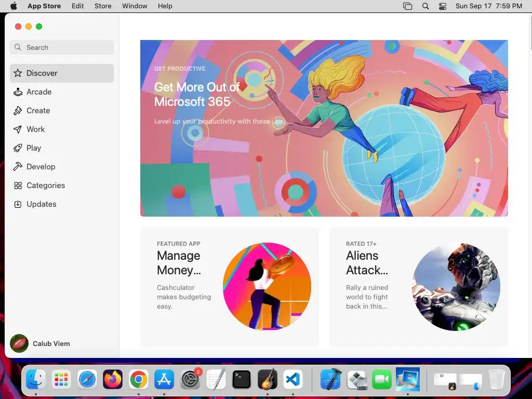The image size is (532, 399).
Task: Select Develop in the sidebar
Action: tap(62, 166)
